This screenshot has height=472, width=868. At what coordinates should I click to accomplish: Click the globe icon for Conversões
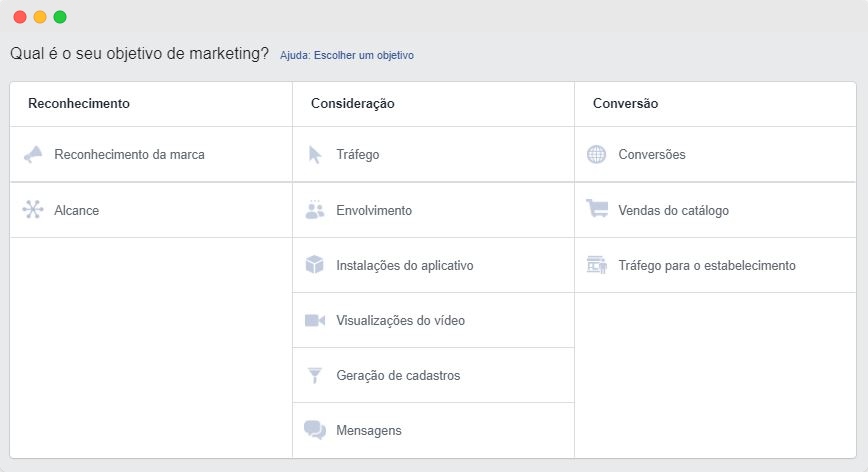point(596,154)
